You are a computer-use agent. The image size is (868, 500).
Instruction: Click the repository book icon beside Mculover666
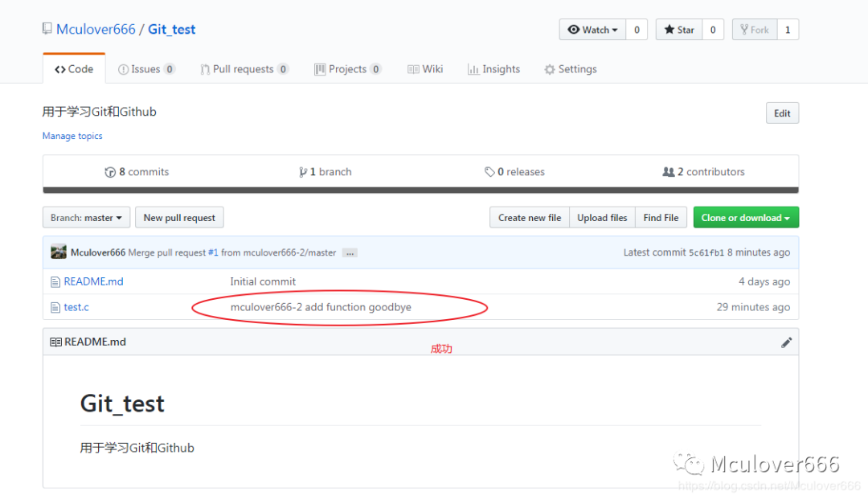47,29
